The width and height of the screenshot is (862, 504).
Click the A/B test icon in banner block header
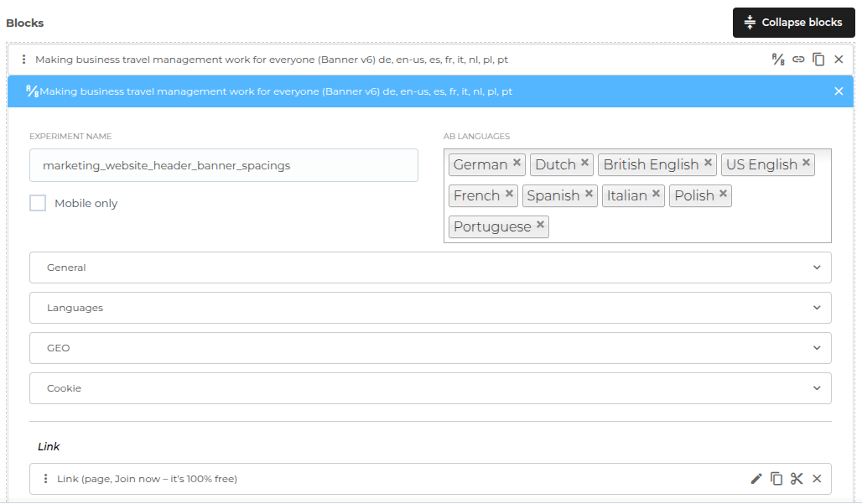click(778, 60)
